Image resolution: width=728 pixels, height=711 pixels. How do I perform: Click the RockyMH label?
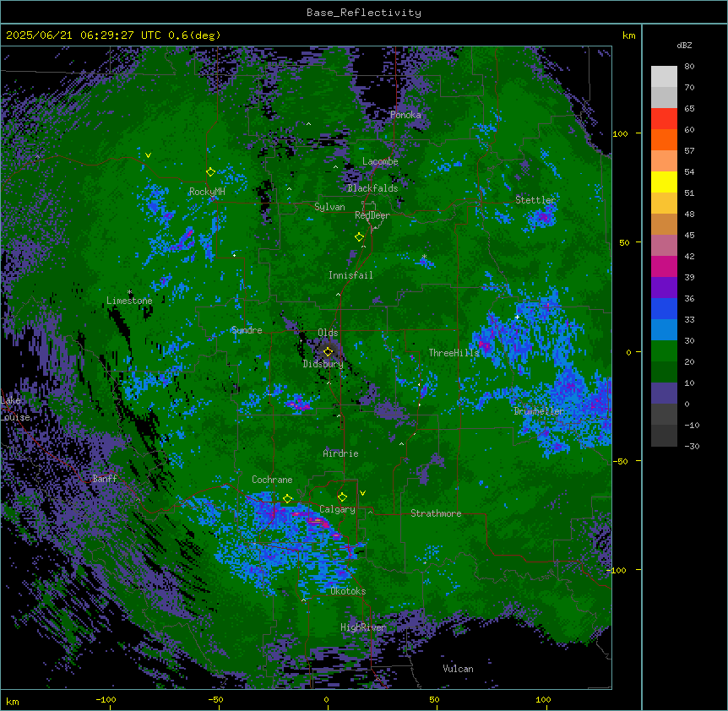coord(207,192)
